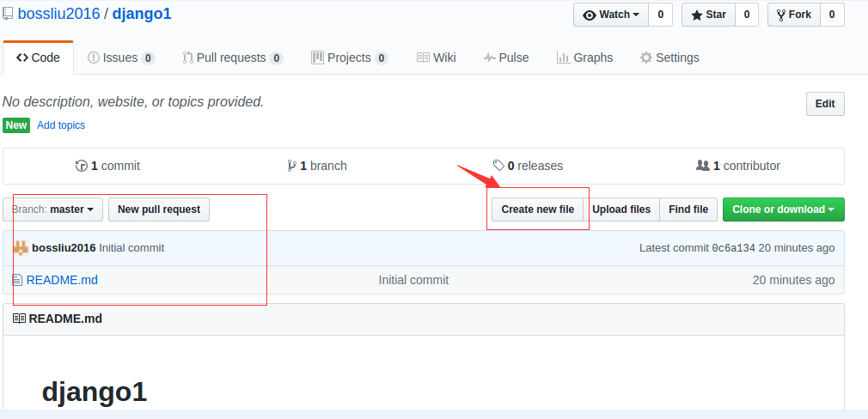Open the Clone or download dropdown
This screenshot has width=868, height=419.
[x=783, y=209]
